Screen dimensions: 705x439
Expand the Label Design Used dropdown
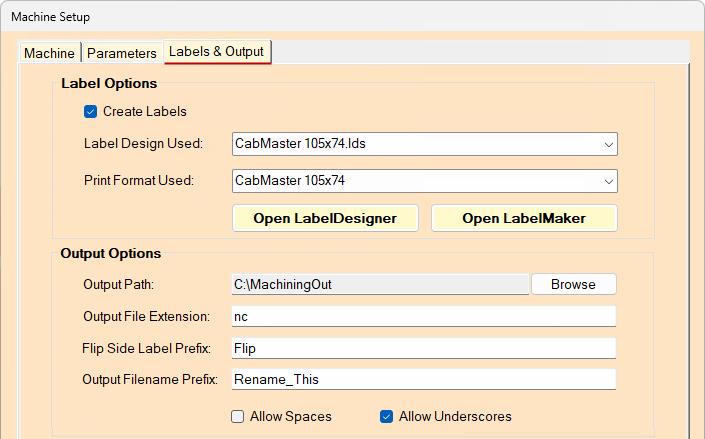(609, 144)
